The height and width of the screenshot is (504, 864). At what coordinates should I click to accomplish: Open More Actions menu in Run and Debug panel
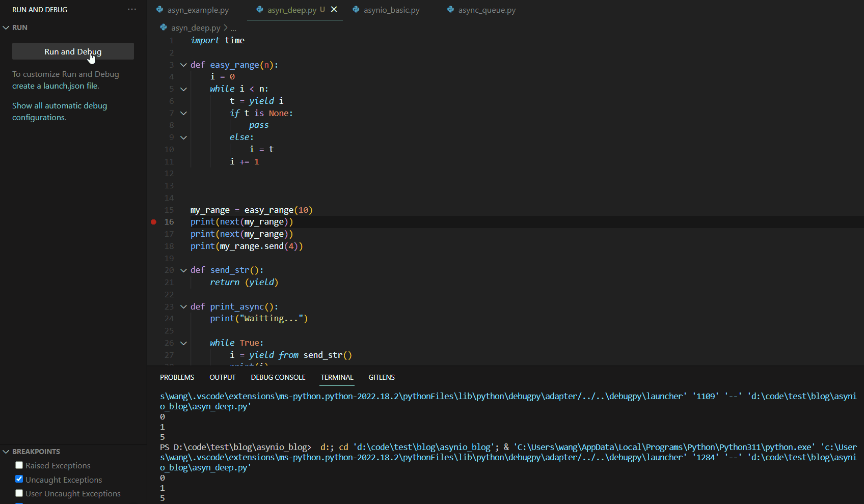point(132,9)
